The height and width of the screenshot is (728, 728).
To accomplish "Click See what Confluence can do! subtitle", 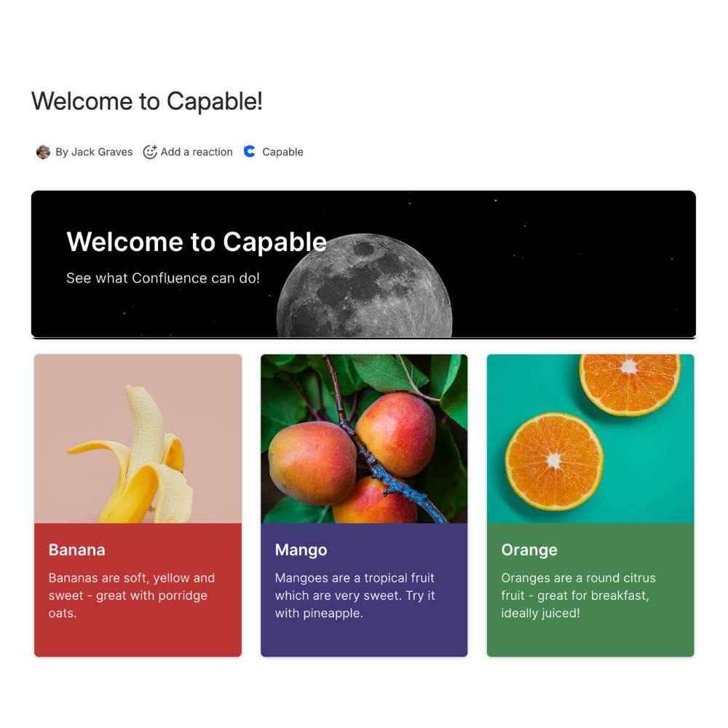I will click(163, 278).
